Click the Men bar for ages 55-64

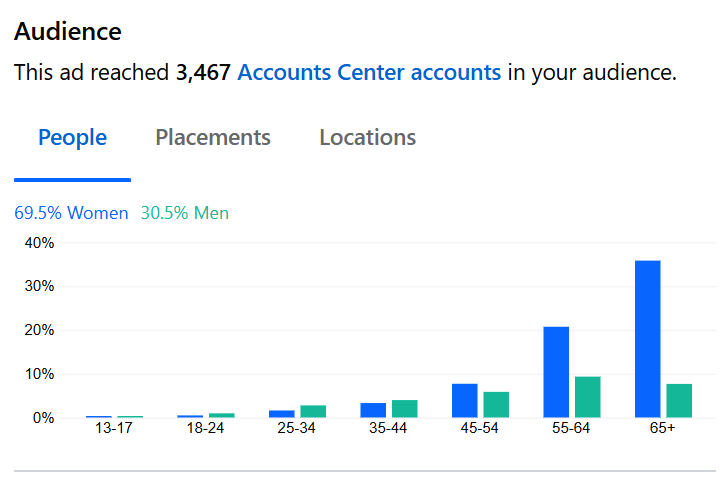point(588,397)
